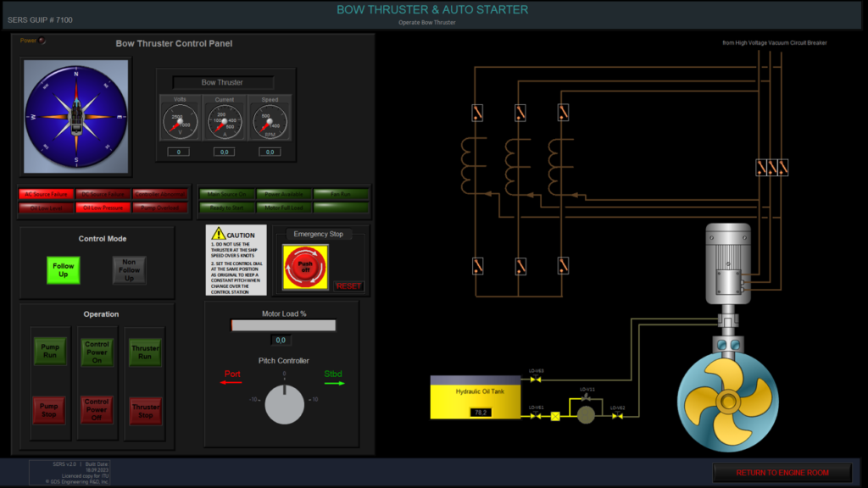Select Follow Up control mode
Viewport: 868px width, 488px height.
pos(64,270)
